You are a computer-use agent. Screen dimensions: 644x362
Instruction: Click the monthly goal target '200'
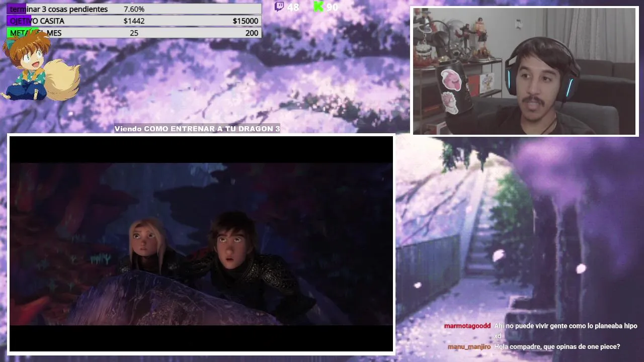pos(252,33)
